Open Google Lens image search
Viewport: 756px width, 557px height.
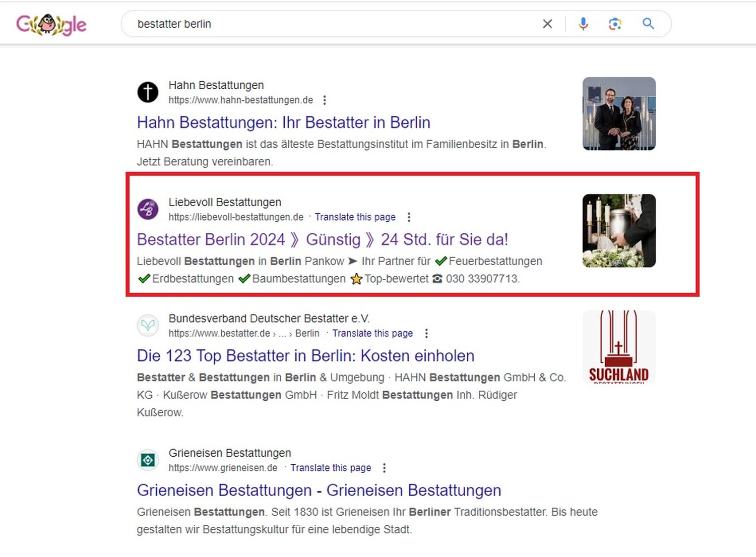pos(615,24)
